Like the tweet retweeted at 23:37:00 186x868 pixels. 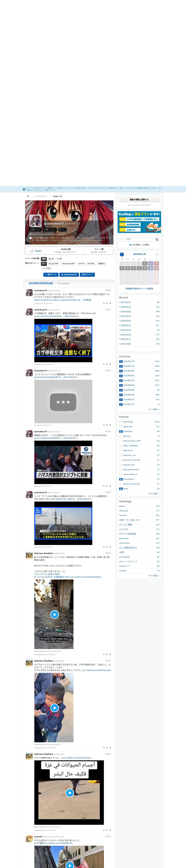tap(110, 830)
